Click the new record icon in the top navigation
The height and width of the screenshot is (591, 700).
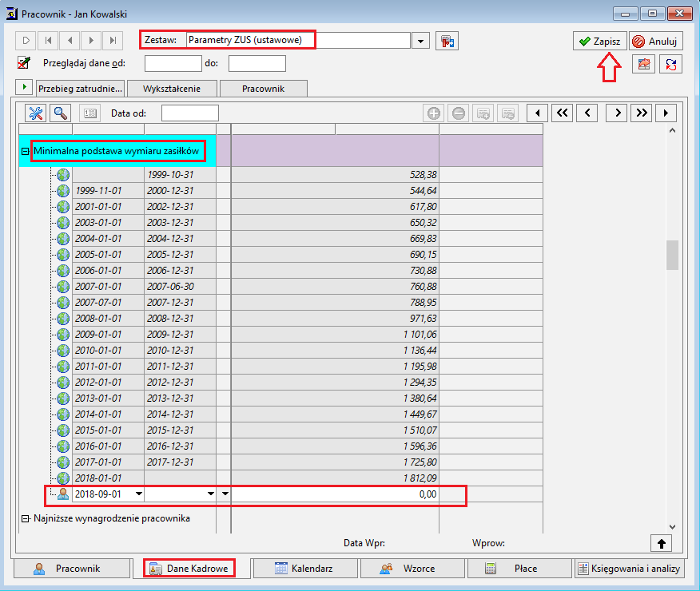[x=26, y=41]
